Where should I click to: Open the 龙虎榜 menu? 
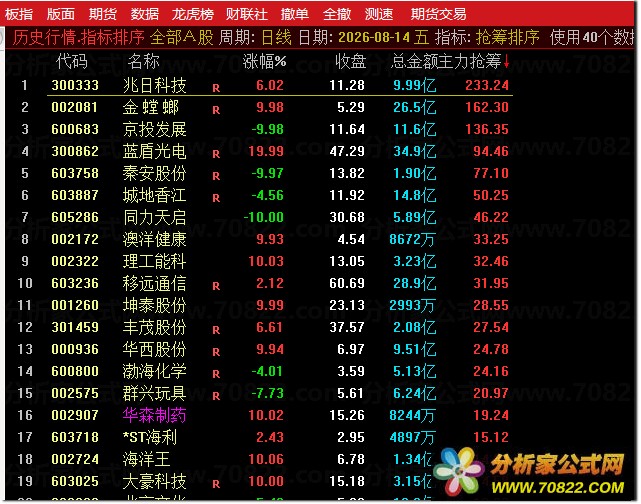[x=193, y=14]
